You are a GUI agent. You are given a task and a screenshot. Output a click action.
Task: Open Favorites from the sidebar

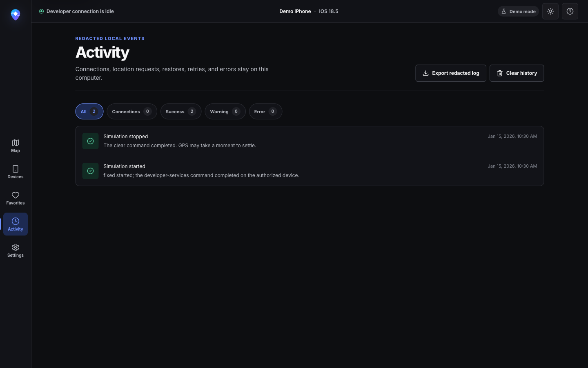tap(16, 198)
